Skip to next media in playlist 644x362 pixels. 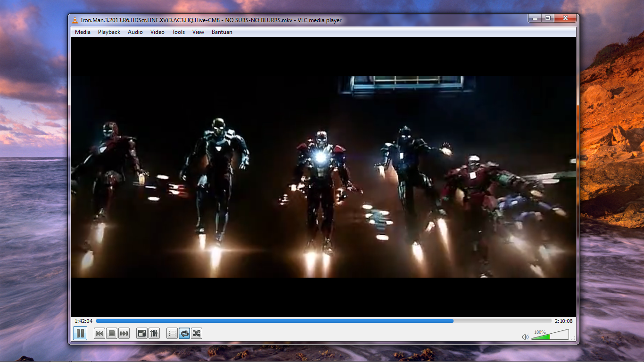(124, 334)
